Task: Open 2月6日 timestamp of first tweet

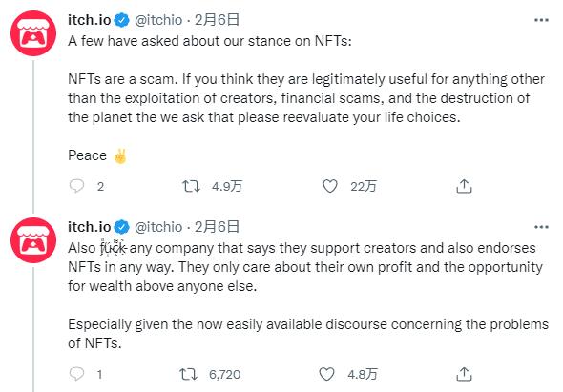Action: [x=217, y=20]
